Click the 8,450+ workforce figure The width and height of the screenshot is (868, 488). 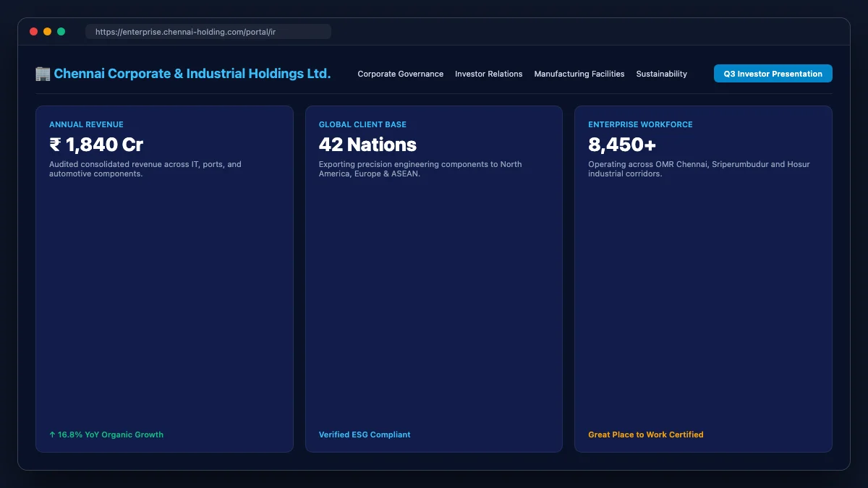pos(622,145)
